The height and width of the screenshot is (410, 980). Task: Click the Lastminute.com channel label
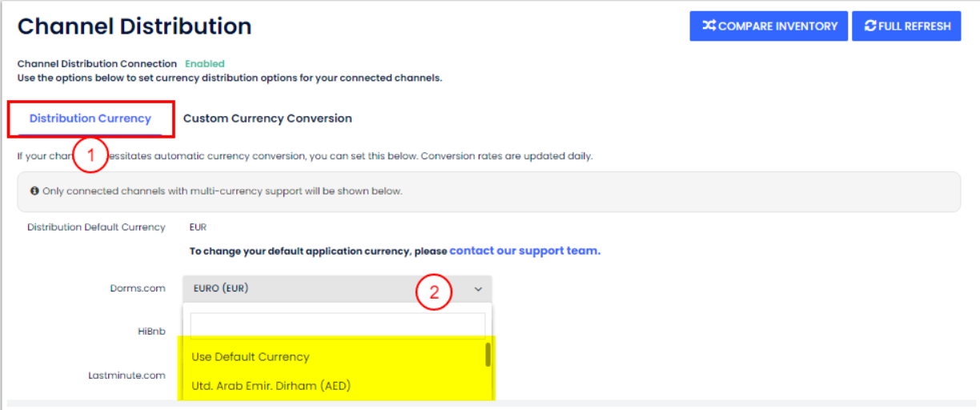(127, 375)
